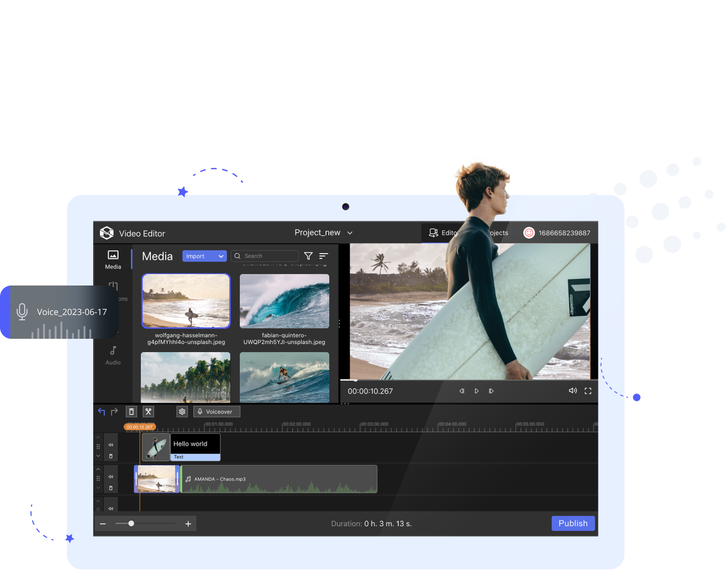Click the timeline zoom slider handle
728x571 pixels.
pyautogui.click(x=131, y=523)
